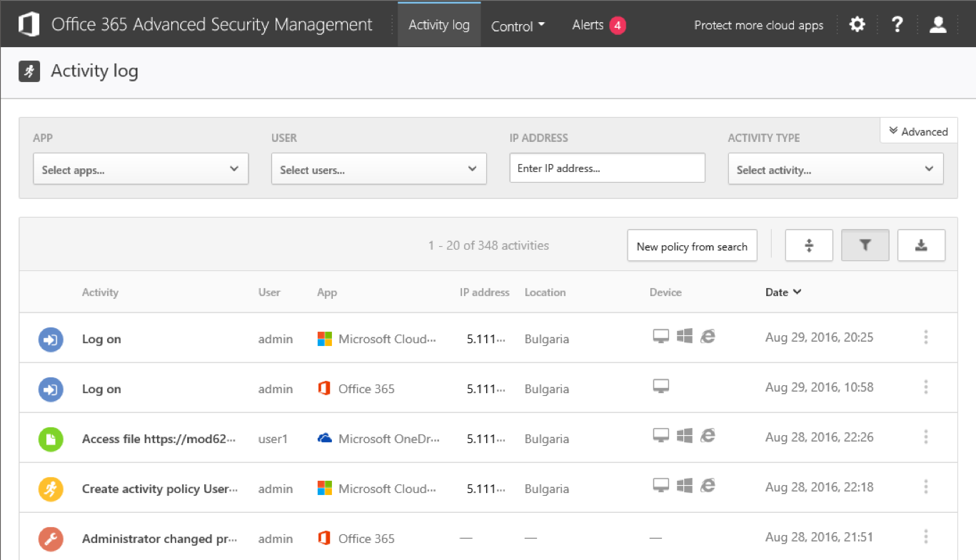
Task: Open the Activity log icon in the header
Action: 29,71
